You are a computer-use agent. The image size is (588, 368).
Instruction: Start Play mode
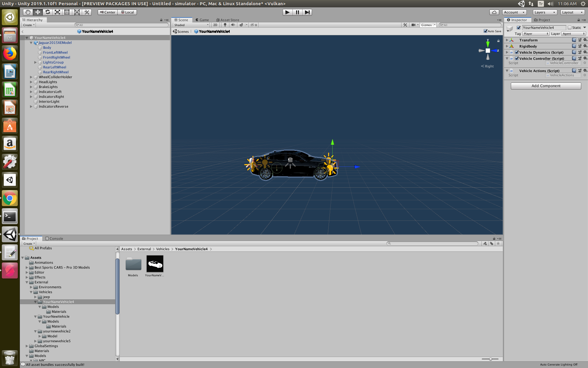(x=287, y=12)
